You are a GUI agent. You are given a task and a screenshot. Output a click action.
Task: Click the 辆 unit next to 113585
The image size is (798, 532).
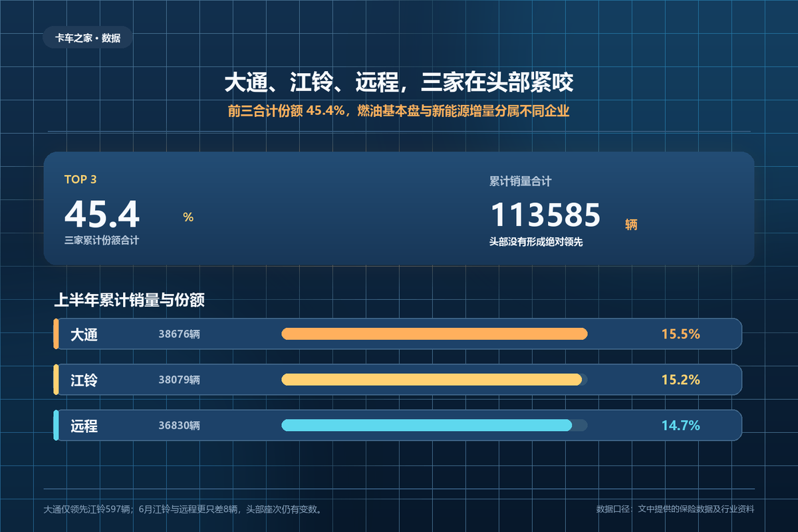tap(631, 225)
